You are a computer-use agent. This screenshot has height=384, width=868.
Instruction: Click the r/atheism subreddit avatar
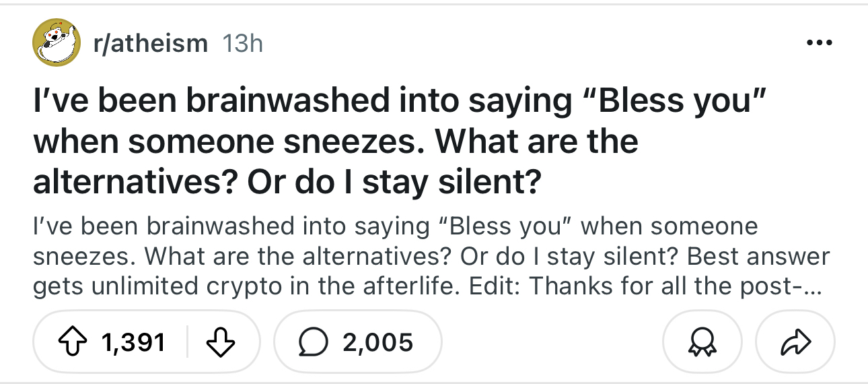pyautogui.click(x=57, y=43)
